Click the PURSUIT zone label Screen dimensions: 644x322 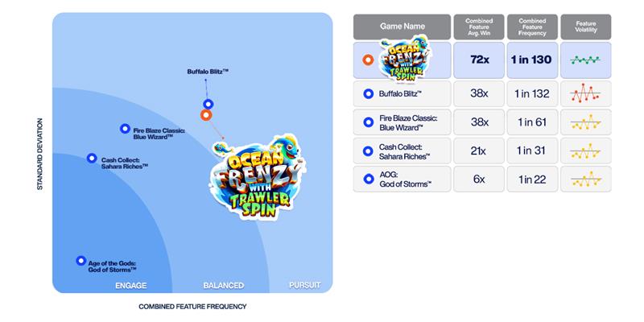click(304, 285)
